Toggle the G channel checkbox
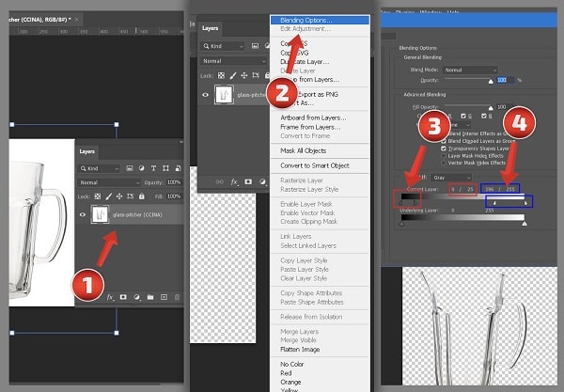Screen dimensions: 564x392 (x=463, y=116)
